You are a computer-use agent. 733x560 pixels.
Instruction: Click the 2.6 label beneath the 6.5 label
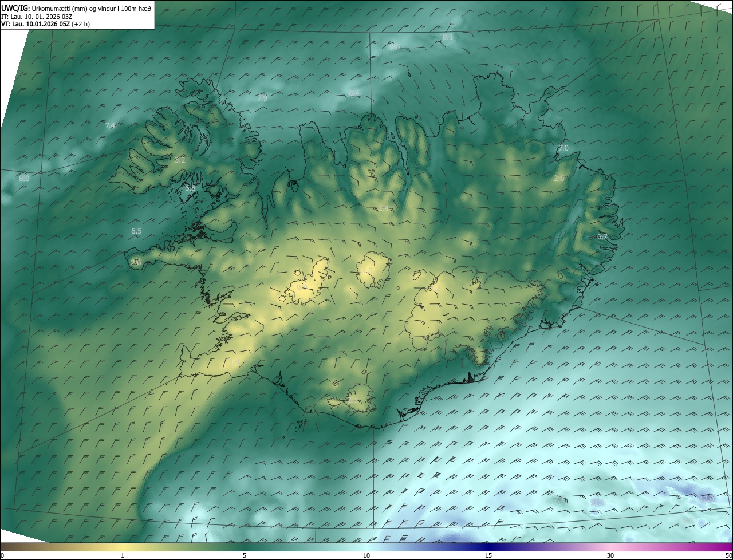[x=136, y=262]
